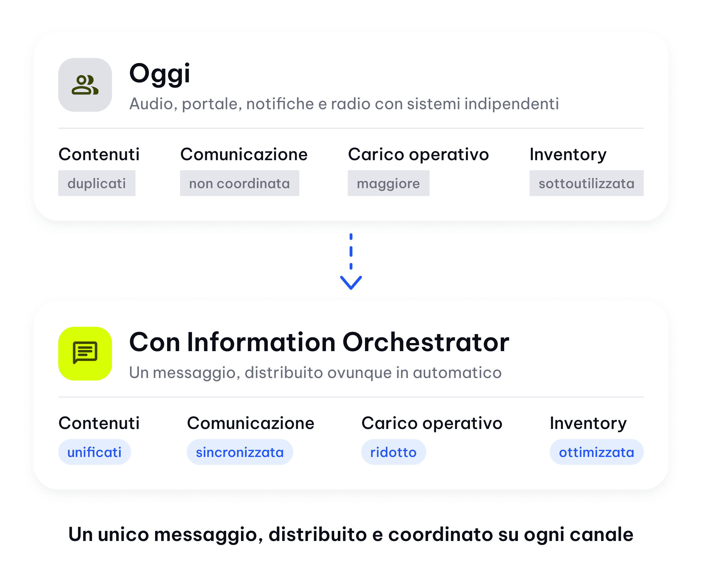This screenshot has height=588, width=702.
Task: Select the 'non coordinata' tag
Action: tap(239, 183)
